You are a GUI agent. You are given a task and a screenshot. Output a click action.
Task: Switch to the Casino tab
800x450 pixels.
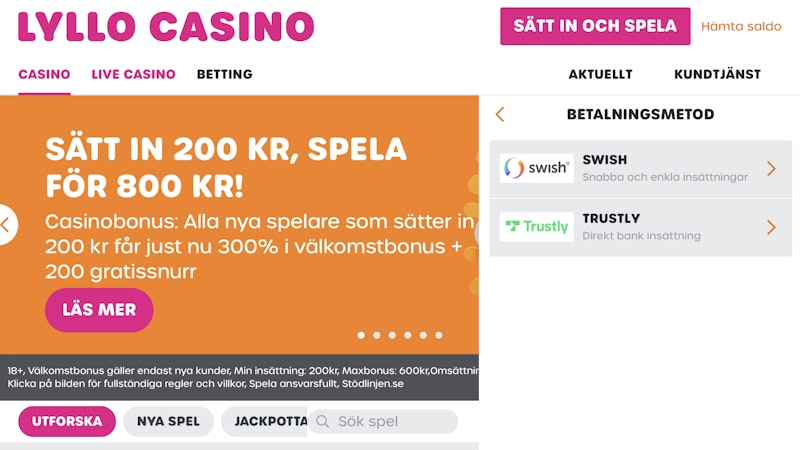(x=44, y=74)
